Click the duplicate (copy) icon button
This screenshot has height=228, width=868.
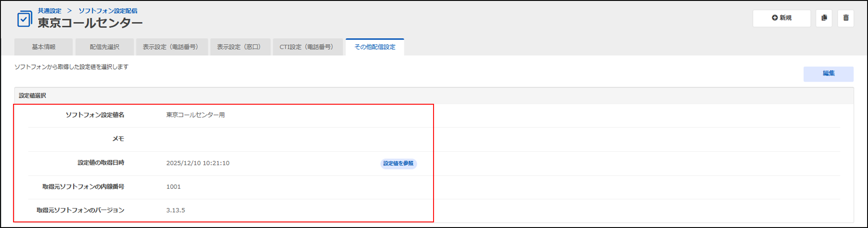[824, 18]
